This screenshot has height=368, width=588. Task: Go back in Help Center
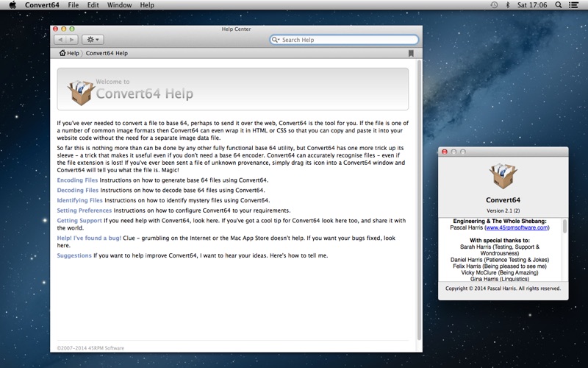(x=60, y=40)
